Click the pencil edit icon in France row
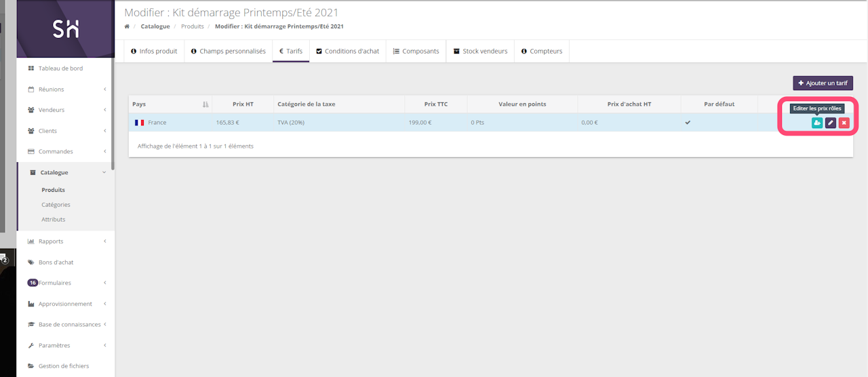868x377 pixels. click(x=831, y=123)
